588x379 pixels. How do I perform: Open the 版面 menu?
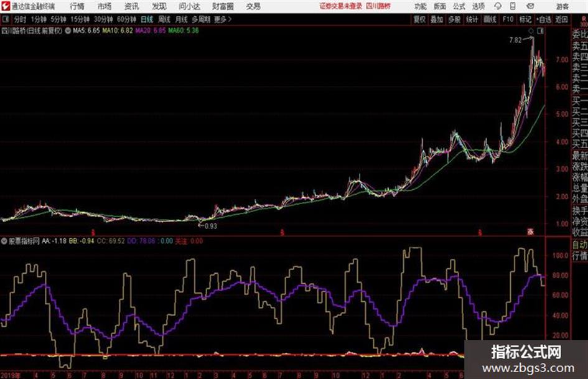439,6
